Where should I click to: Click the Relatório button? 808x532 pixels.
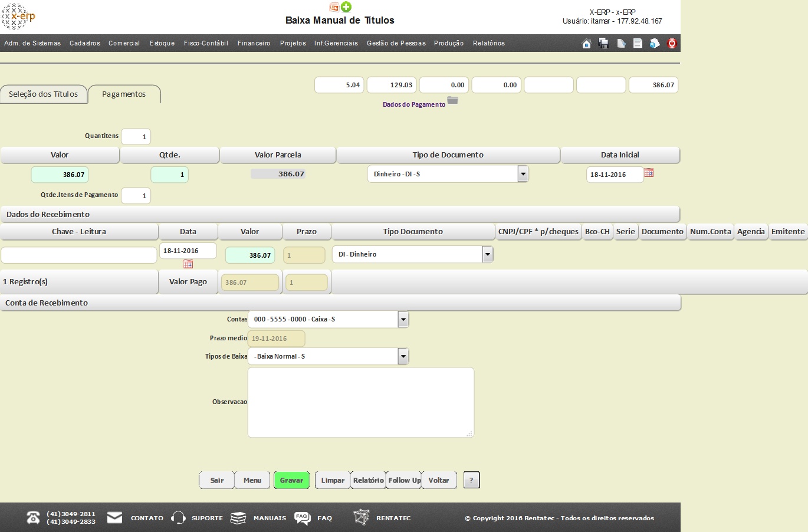pos(369,480)
